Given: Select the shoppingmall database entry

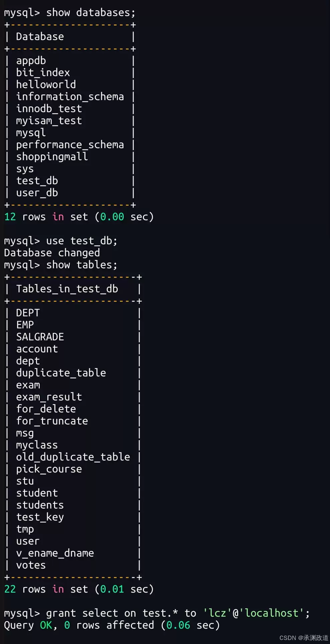Looking at the screenshot, I should tap(52, 157).
